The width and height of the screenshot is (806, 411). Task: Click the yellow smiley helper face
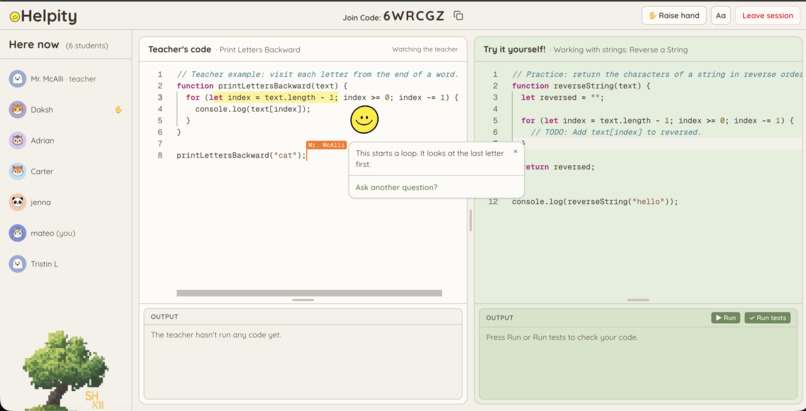coord(364,120)
